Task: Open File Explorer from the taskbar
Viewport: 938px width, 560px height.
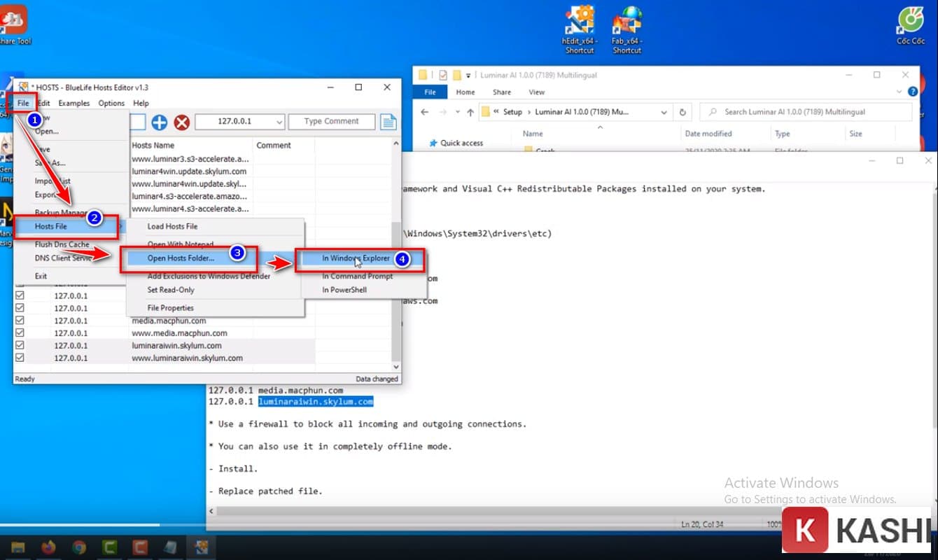Action: [18, 547]
